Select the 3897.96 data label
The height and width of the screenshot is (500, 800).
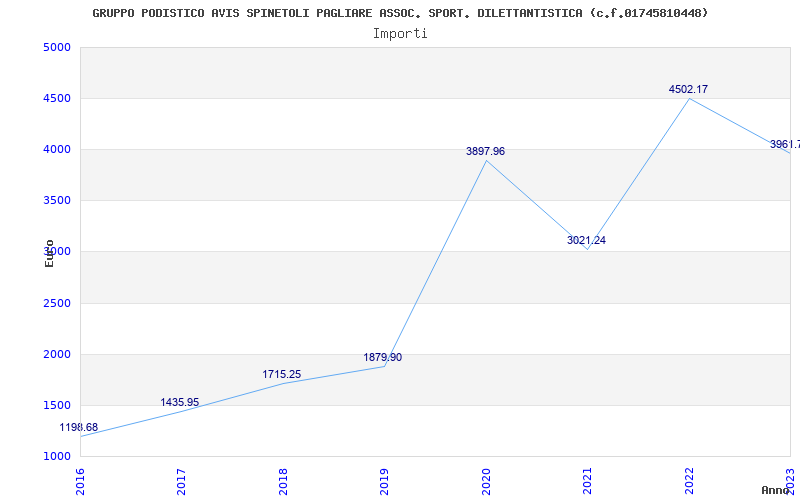coord(485,152)
